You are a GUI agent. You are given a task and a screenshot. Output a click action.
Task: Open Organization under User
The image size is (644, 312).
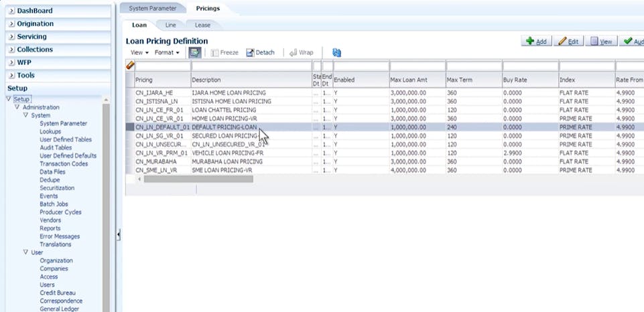(56, 260)
